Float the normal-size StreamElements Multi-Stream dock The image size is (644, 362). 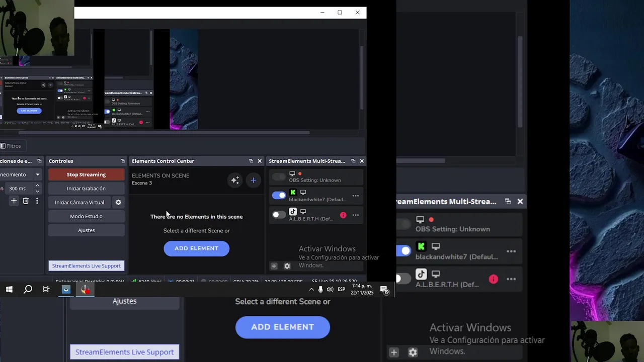coord(353,161)
